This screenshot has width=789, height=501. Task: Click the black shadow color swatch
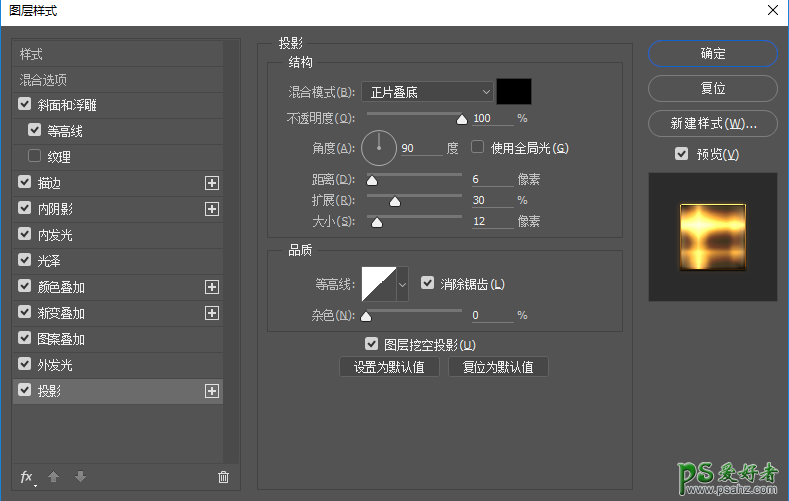pyautogui.click(x=514, y=92)
